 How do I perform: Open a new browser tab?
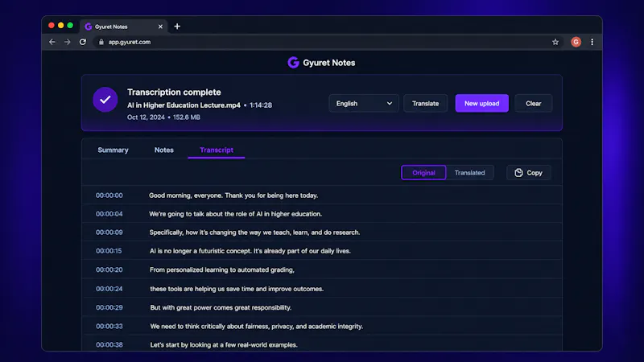tap(177, 27)
